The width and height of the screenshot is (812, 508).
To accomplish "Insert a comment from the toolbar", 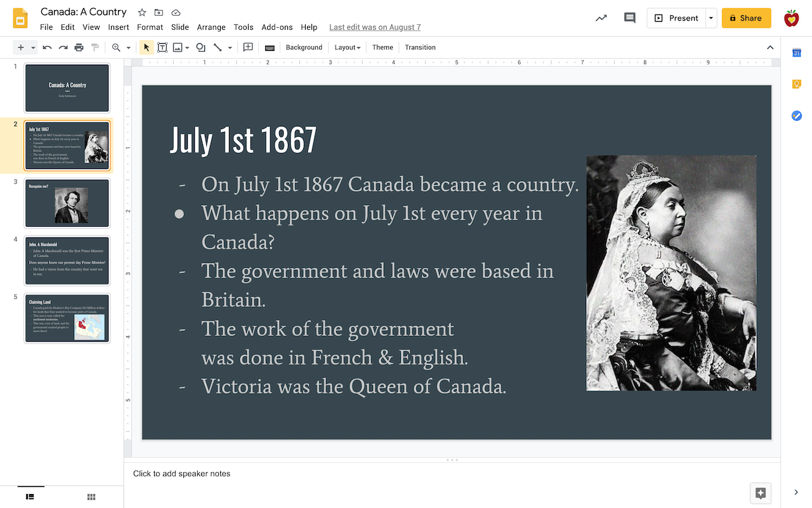I will pyautogui.click(x=248, y=47).
